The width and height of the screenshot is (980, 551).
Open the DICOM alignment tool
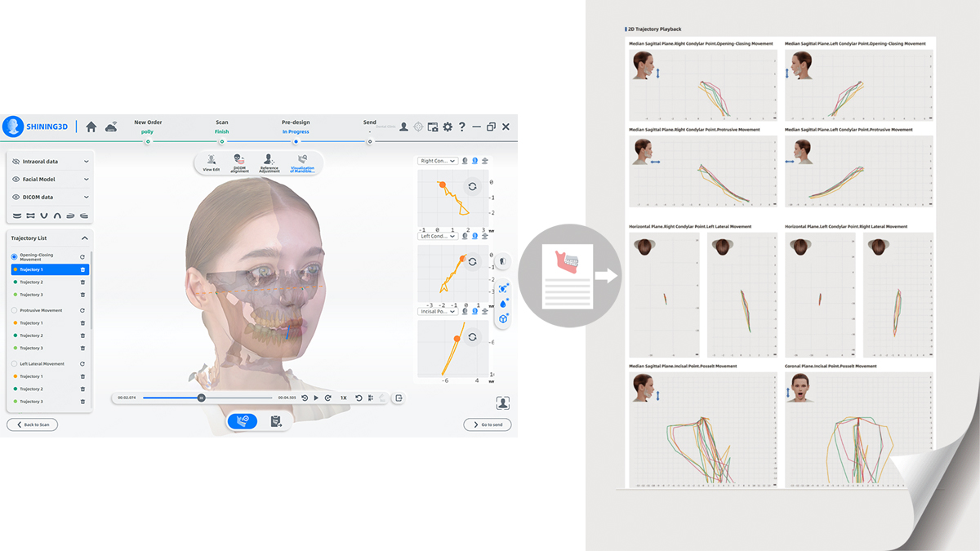[x=239, y=162]
